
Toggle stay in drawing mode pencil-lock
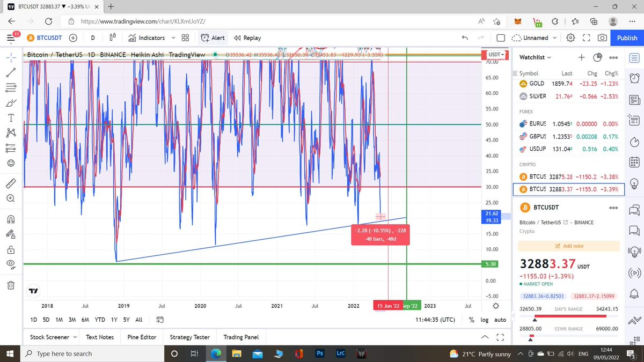pos(11,234)
